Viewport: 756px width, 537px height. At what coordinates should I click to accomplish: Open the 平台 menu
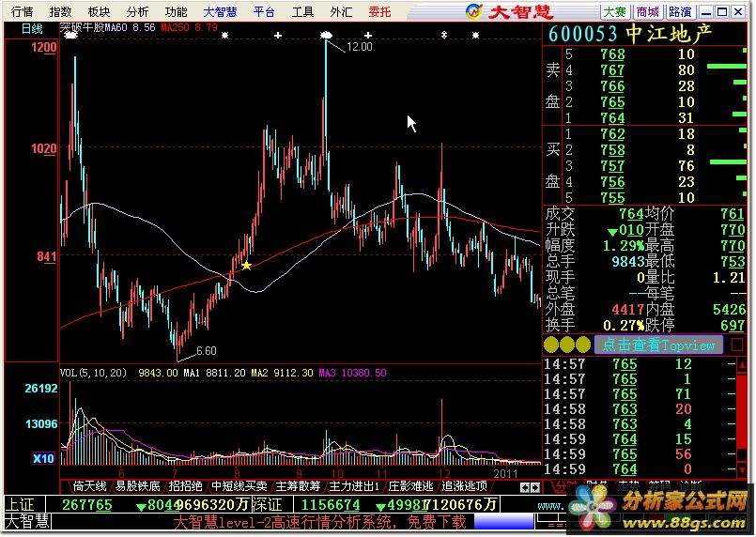[x=264, y=11]
